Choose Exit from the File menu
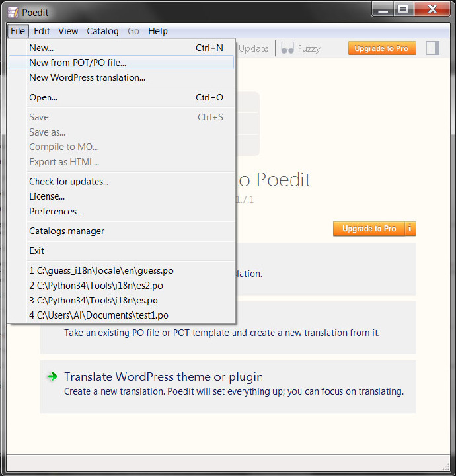The width and height of the screenshot is (456, 476). [122, 251]
